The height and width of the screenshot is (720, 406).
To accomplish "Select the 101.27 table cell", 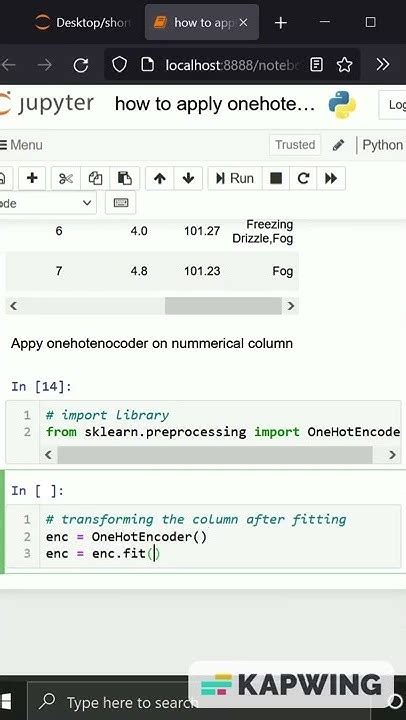I will [202, 231].
